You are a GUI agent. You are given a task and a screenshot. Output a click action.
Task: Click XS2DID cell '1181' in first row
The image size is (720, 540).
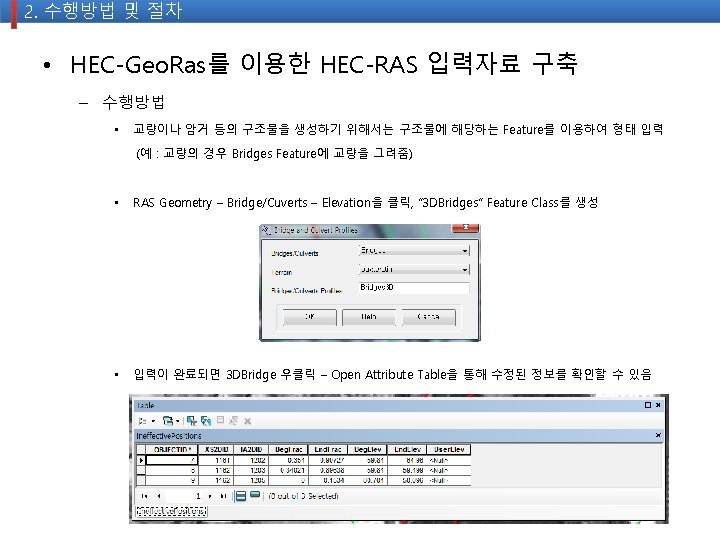[214, 460]
